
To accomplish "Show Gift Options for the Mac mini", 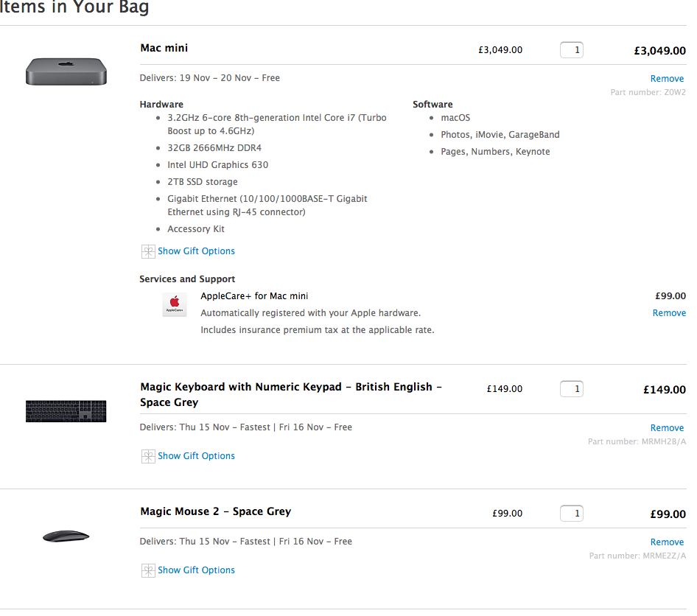I will (196, 251).
